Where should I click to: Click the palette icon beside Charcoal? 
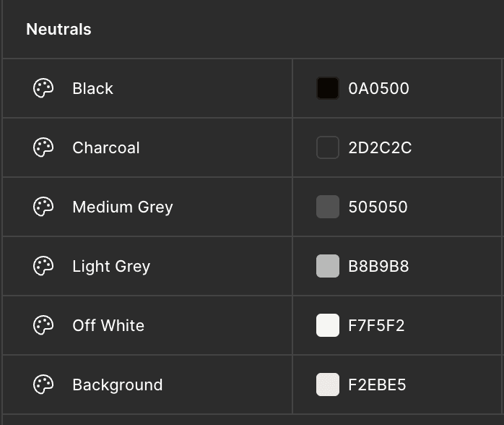(x=43, y=147)
